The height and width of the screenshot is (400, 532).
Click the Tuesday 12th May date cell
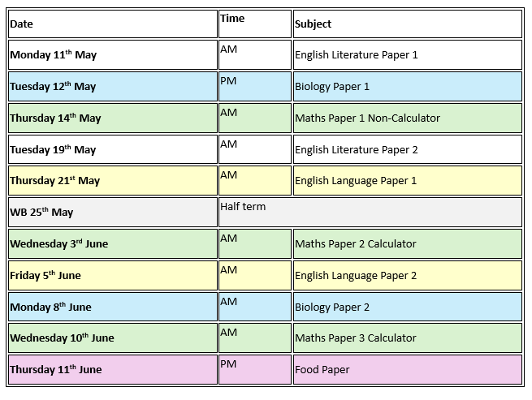[112, 86]
